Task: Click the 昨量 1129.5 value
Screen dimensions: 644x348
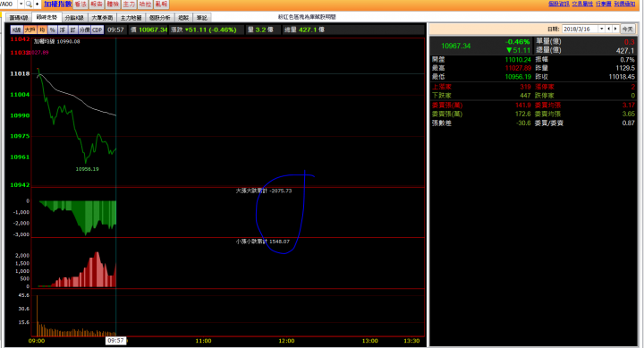Action: pos(625,68)
